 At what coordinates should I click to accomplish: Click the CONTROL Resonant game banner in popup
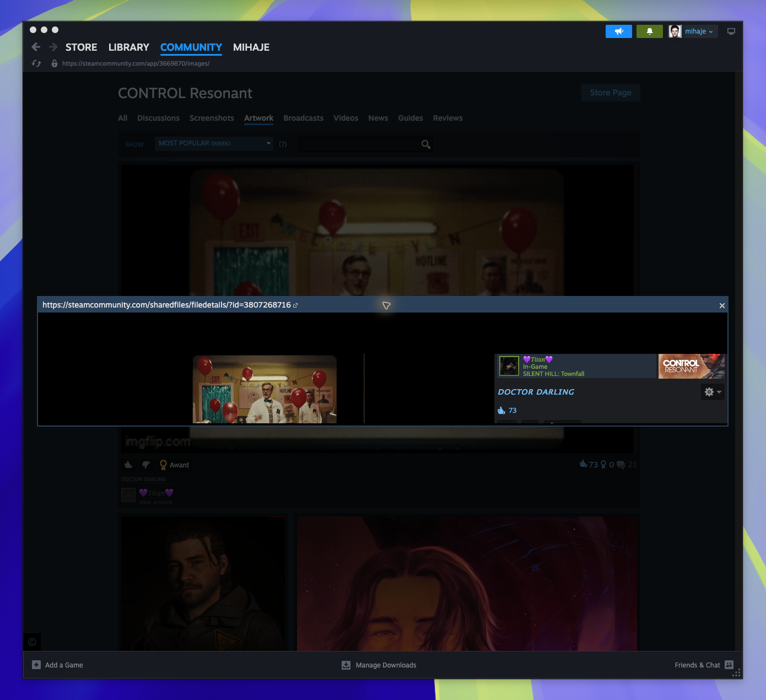tap(692, 366)
